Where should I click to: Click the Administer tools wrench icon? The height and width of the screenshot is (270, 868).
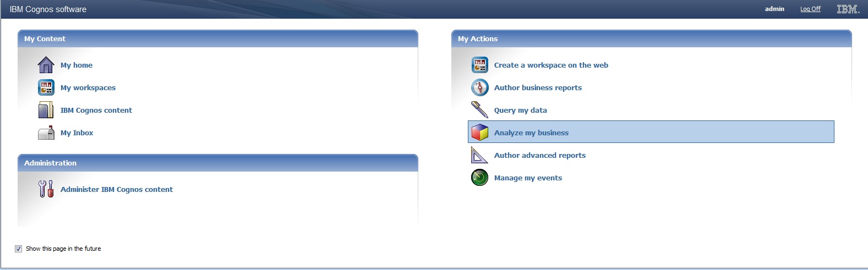pos(46,189)
